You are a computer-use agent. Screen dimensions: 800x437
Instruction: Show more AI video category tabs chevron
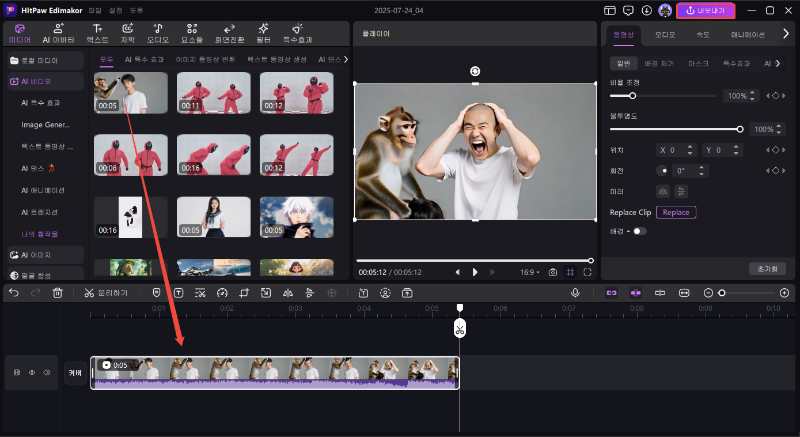point(346,60)
